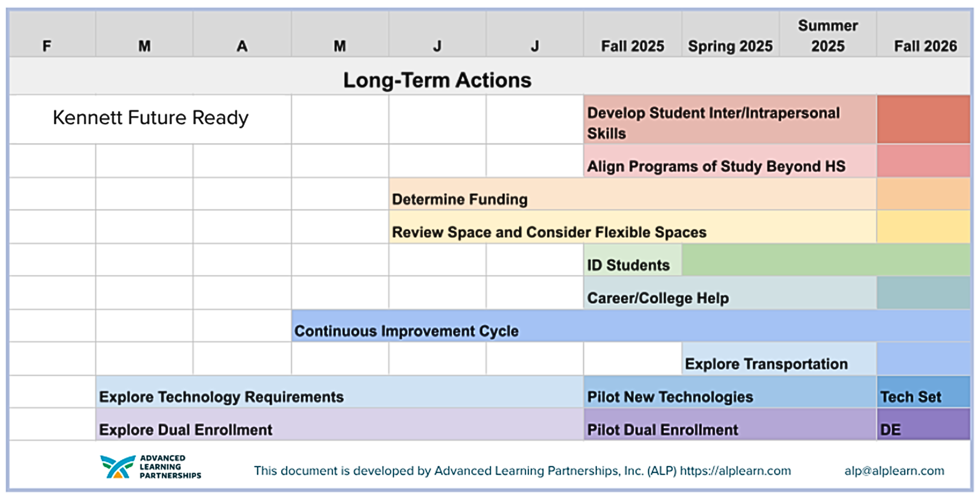Select the ID Students cell
Screen dimensions: 980x501
[x=628, y=265]
